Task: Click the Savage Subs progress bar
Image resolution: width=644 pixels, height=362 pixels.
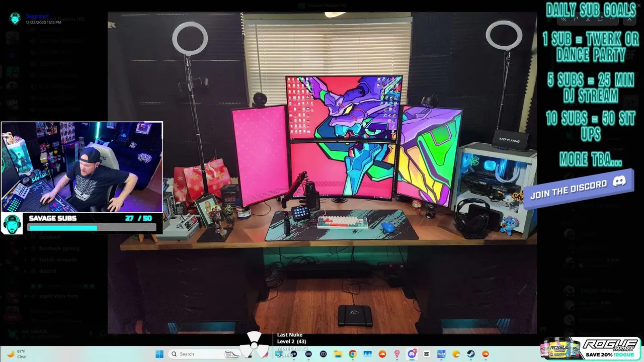Action: 92,228
